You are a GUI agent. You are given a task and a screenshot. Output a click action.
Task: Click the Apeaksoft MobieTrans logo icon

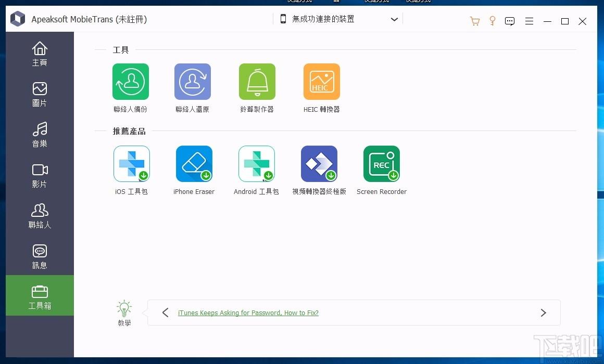[18, 19]
